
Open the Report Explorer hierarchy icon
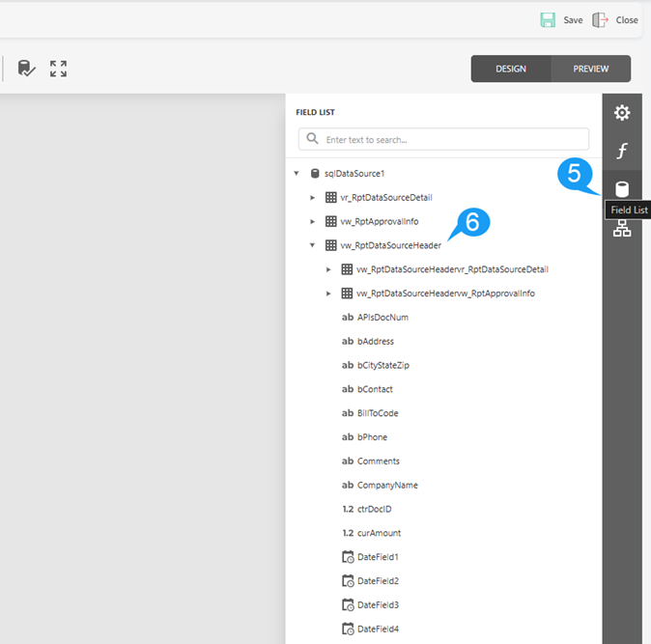click(x=622, y=228)
